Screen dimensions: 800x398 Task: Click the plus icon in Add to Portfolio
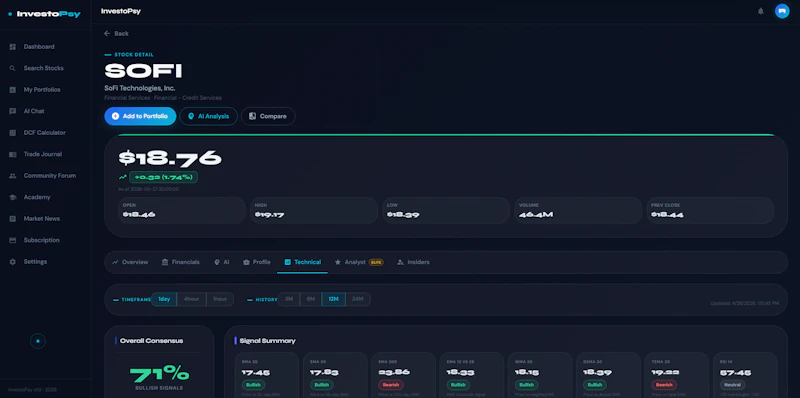point(115,116)
